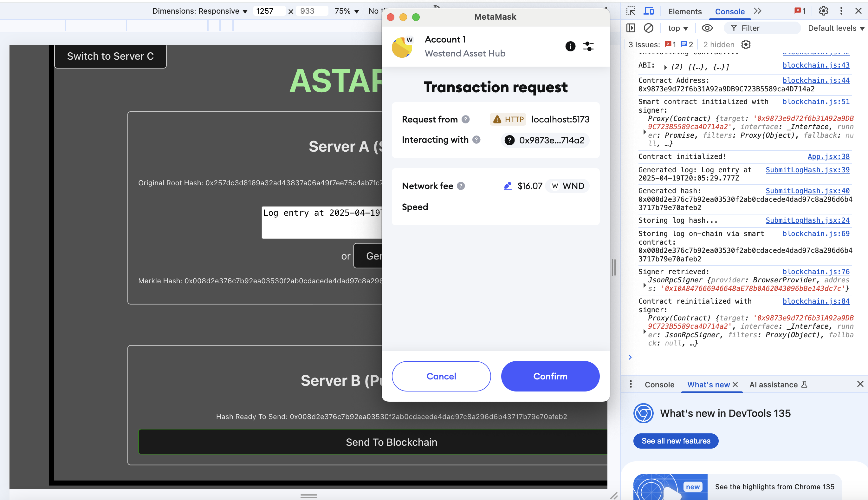Click the Interacting with help icon
868x500 pixels.
(x=476, y=139)
